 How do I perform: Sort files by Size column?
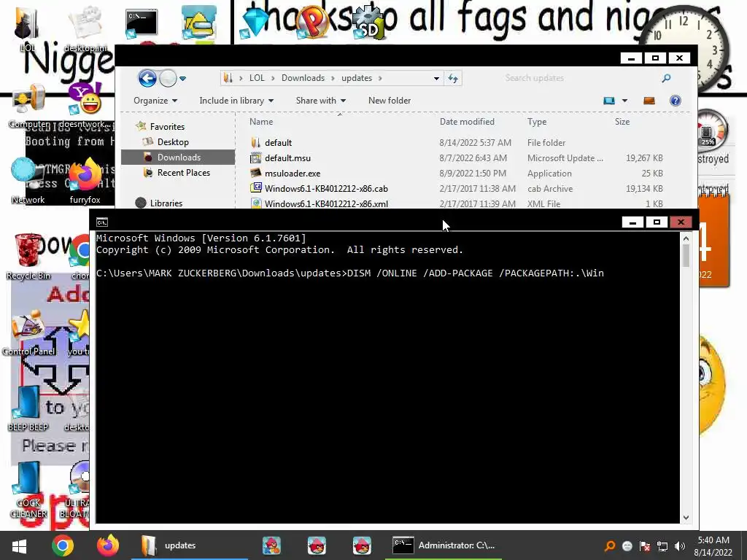[x=622, y=122]
